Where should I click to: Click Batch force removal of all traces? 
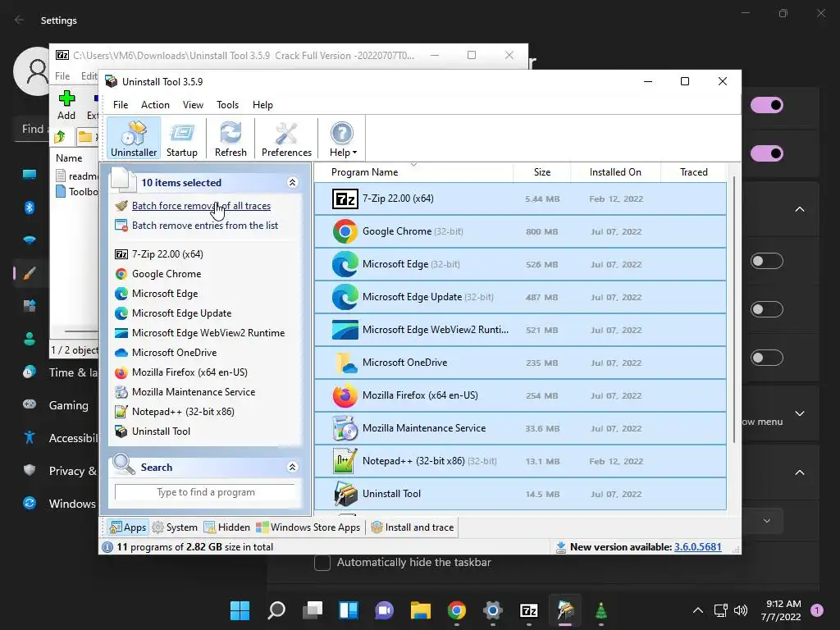tap(201, 206)
